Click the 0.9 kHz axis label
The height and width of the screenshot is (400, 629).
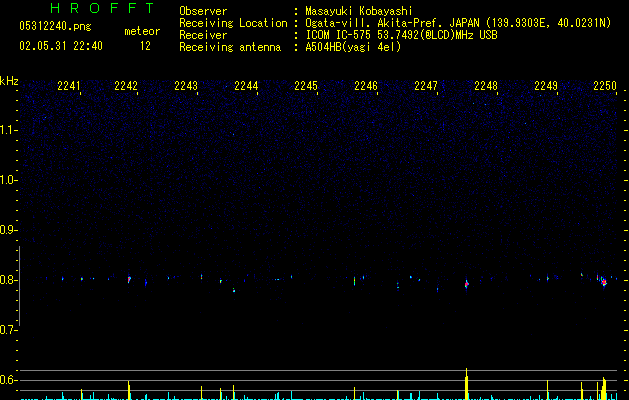coord(8,230)
